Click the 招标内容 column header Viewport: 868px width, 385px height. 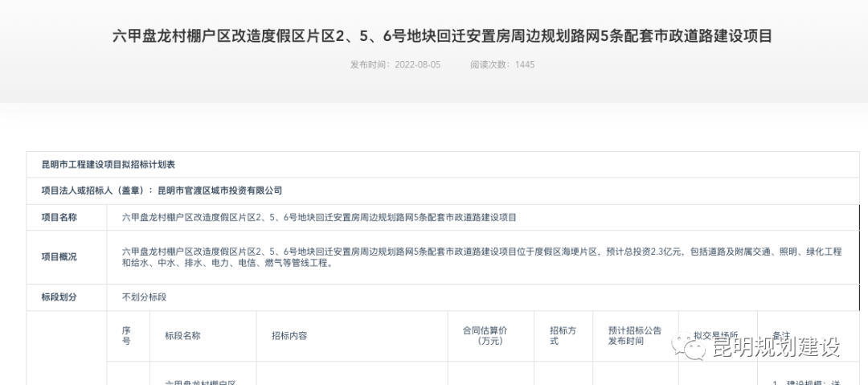[x=289, y=336]
